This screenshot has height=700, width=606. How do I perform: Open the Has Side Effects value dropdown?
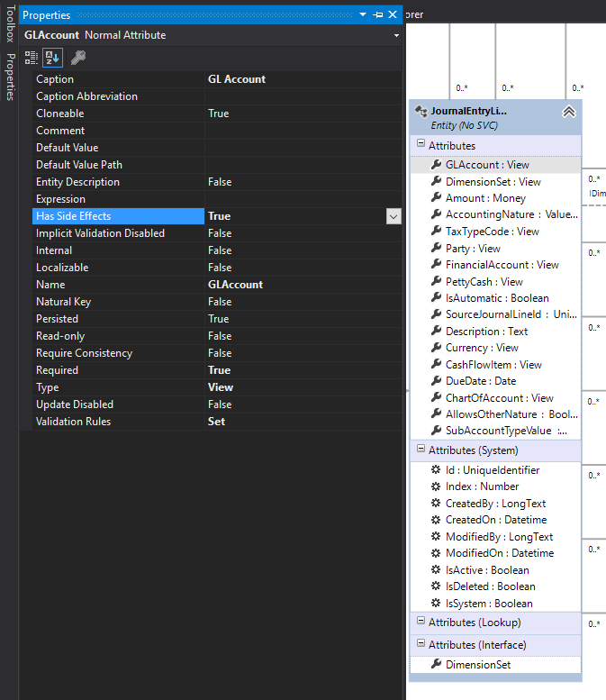[x=393, y=216]
